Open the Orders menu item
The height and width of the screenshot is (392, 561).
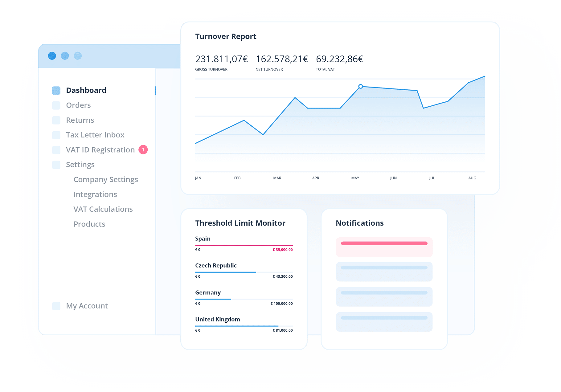point(78,105)
